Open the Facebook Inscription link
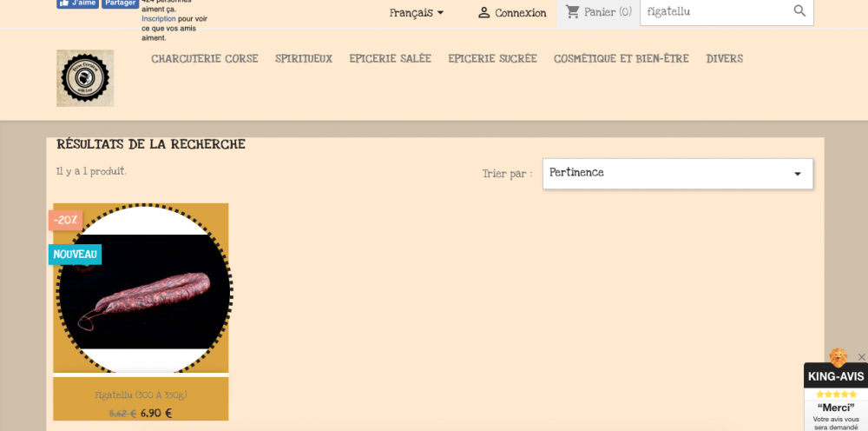868x431 pixels. (158, 19)
